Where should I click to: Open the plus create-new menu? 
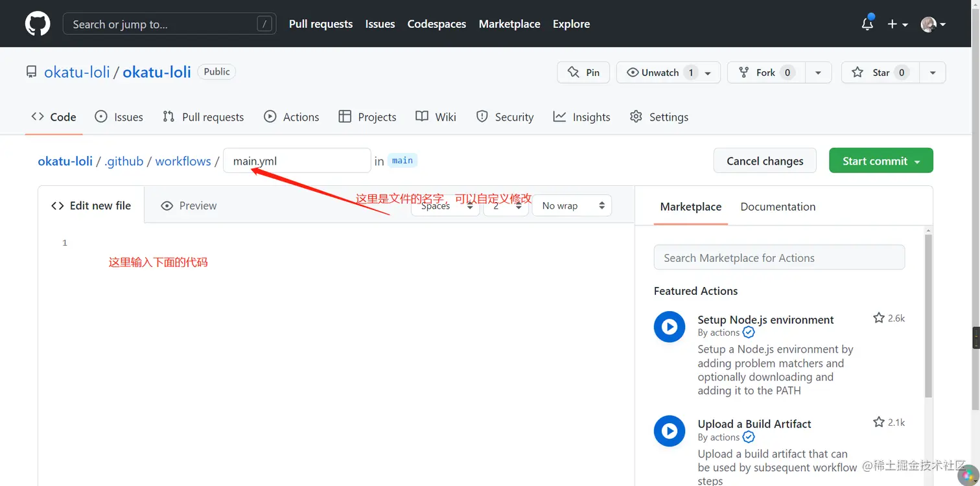tap(897, 24)
